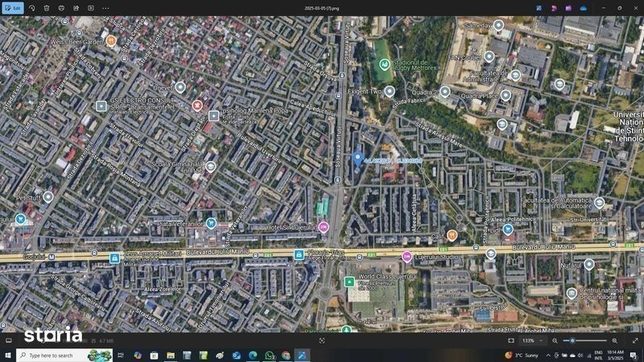Toggle fullscreen icon at bottom center

(322, 340)
